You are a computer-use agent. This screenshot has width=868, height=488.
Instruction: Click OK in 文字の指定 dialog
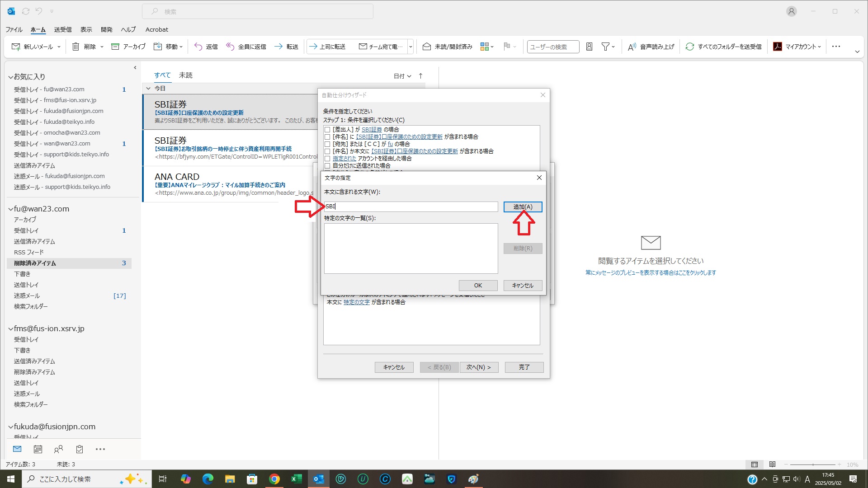pyautogui.click(x=478, y=286)
